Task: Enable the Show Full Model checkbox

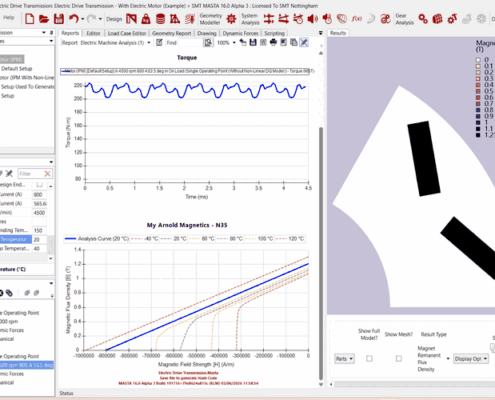Action: click(369, 359)
